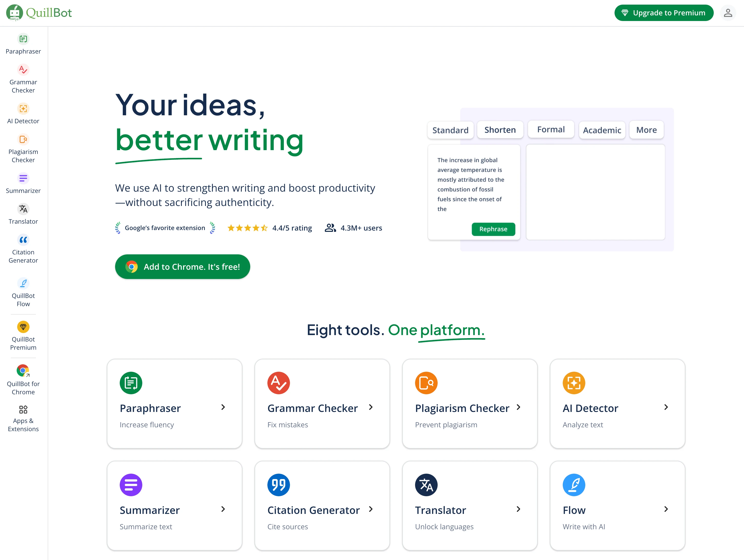Image resolution: width=744 pixels, height=560 pixels.
Task: Click the user account profile icon
Action: (728, 13)
